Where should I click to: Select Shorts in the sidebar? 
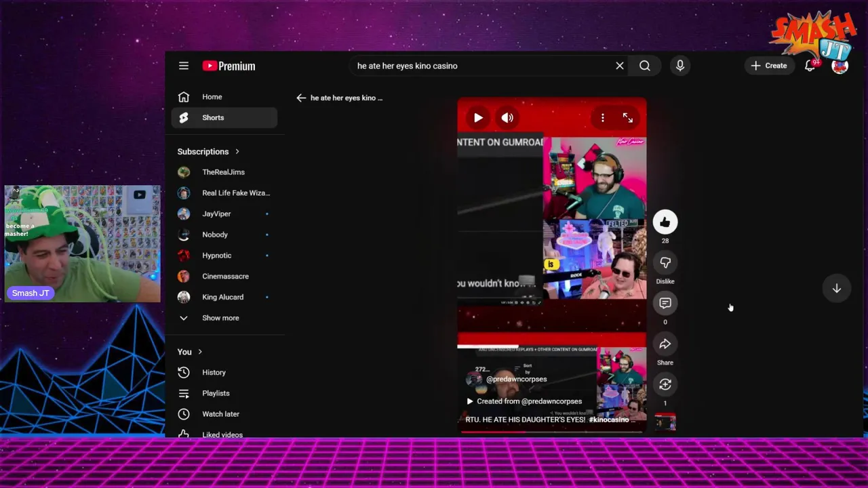(x=224, y=117)
